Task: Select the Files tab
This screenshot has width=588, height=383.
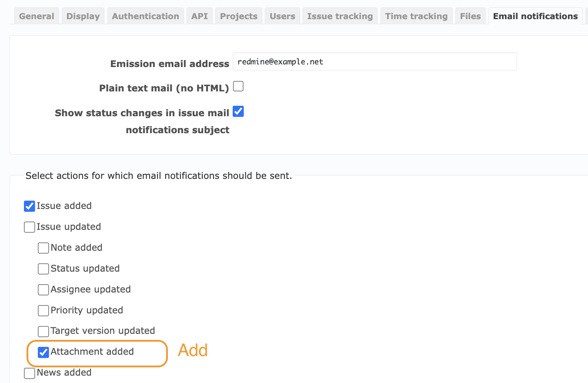Action: tap(470, 16)
